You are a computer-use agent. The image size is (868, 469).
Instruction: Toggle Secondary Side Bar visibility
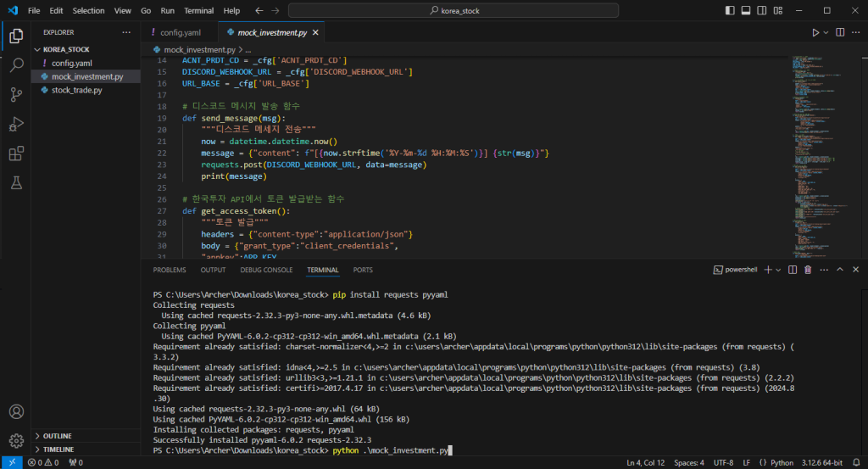coord(762,10)
